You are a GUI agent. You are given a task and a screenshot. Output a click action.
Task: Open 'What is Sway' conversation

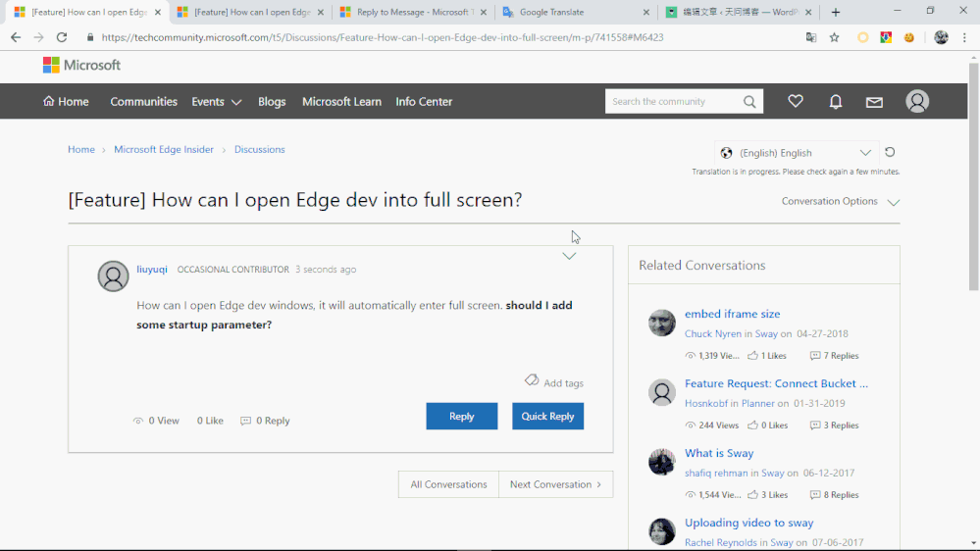point(719,453)
